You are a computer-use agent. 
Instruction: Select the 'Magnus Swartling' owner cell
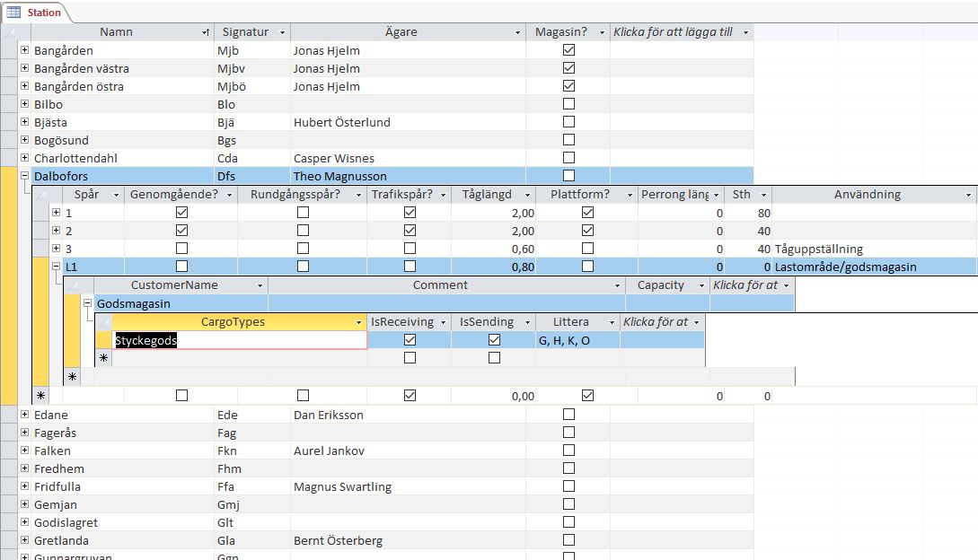click(408, 486)
